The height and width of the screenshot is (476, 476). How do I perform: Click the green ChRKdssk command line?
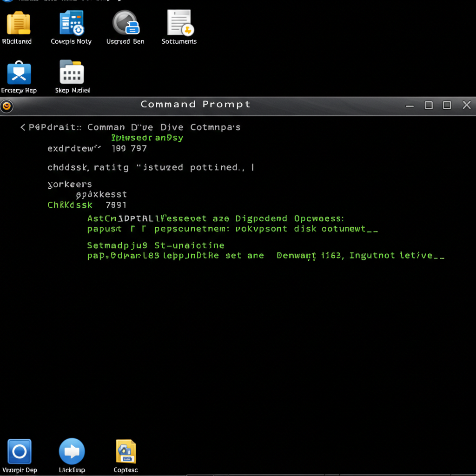coord(87,205)
